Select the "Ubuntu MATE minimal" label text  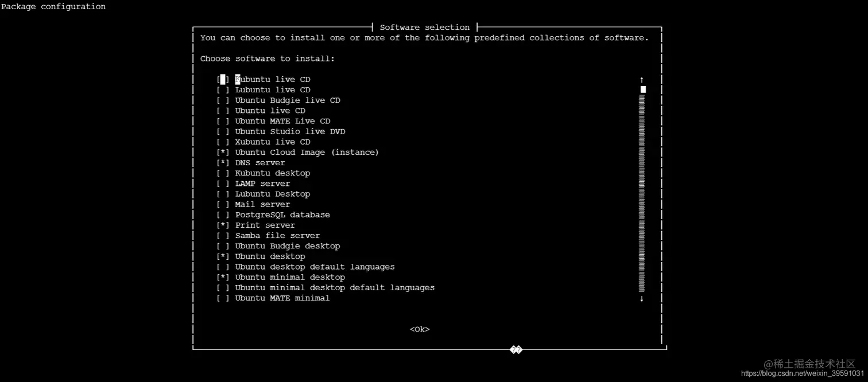pyautogui.click(x=282, y=298)
